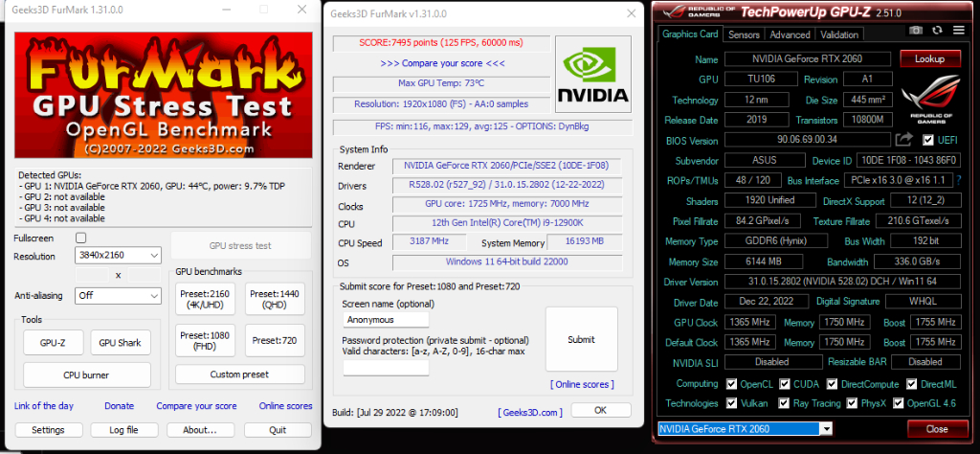Run the Preset:720 benchmark
The image size is (980, 454).
(x=275, y=340)
